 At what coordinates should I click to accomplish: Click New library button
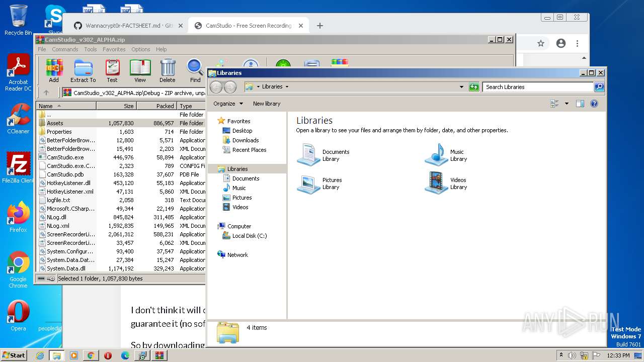(267, 104)
